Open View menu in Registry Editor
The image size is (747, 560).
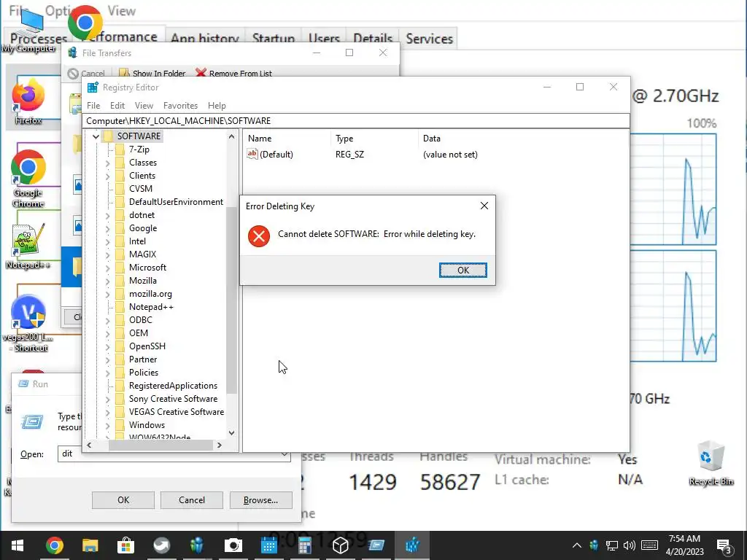coord(144,106)
